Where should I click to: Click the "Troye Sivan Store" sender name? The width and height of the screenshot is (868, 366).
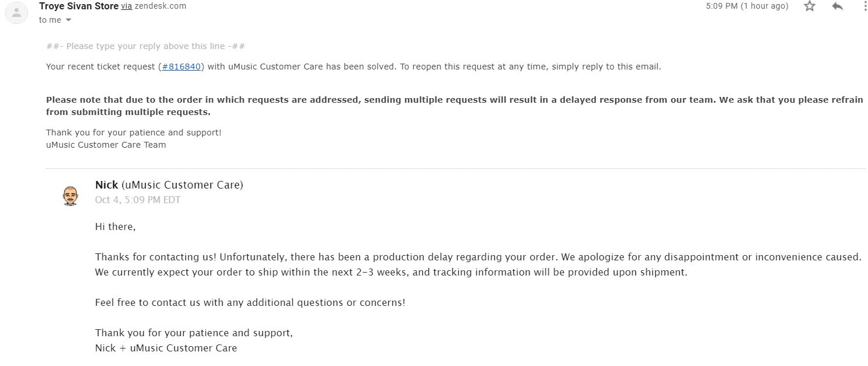(x=79, y=6)
